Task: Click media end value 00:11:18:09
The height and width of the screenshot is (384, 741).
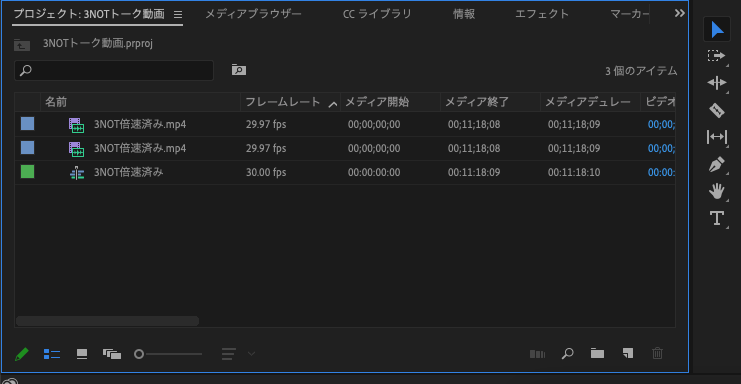Action: coord(474,172)
